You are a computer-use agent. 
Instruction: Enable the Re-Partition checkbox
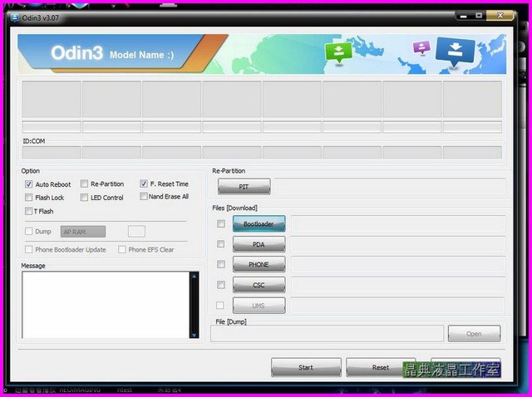click(x=85, y=184)
